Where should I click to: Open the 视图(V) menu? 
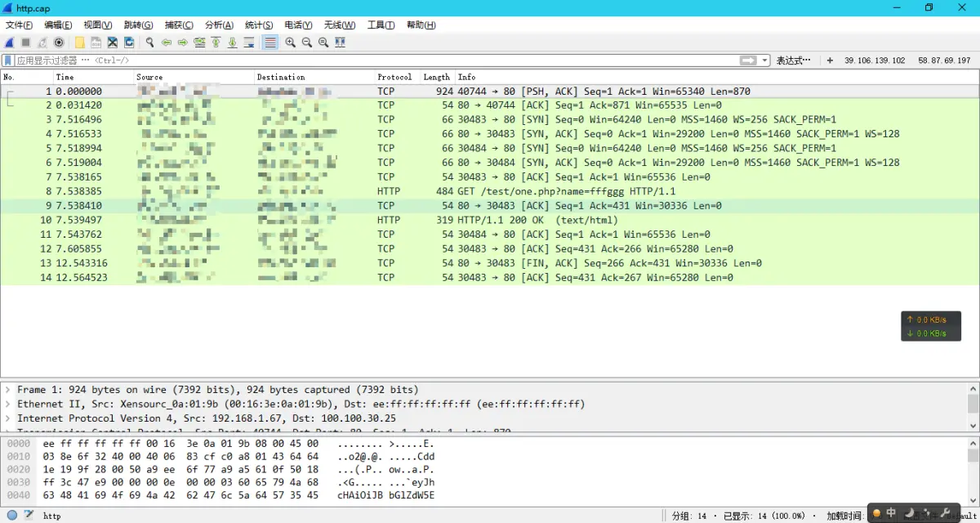coord(98,25)
